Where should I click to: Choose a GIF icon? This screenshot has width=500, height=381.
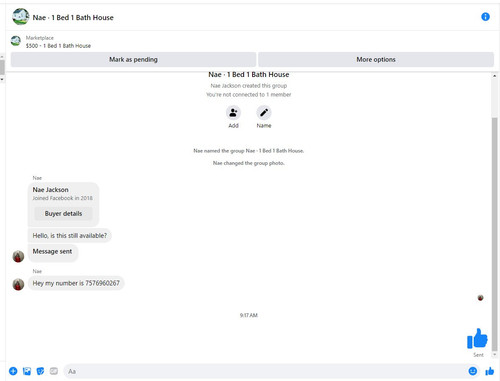[54, 371]
